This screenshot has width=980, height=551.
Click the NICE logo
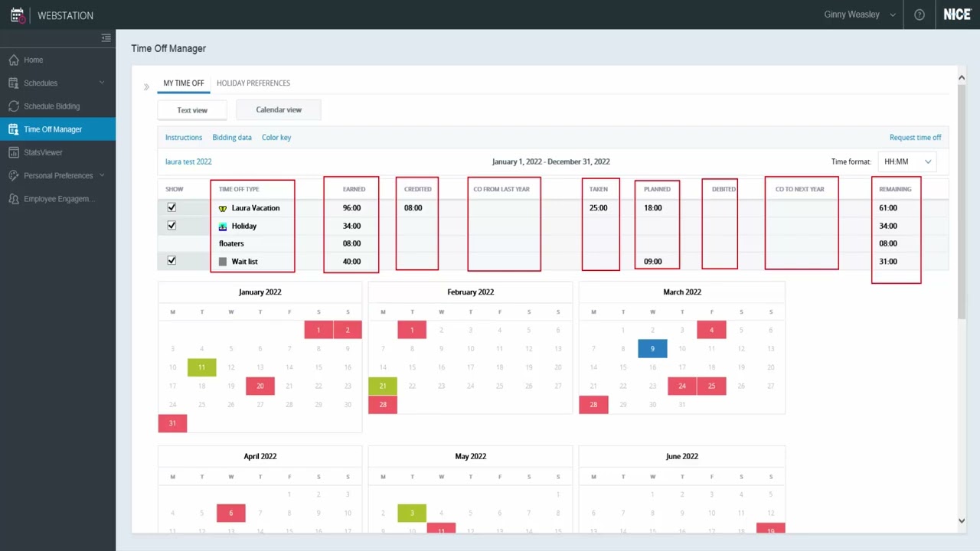click(x=957, y=15)
